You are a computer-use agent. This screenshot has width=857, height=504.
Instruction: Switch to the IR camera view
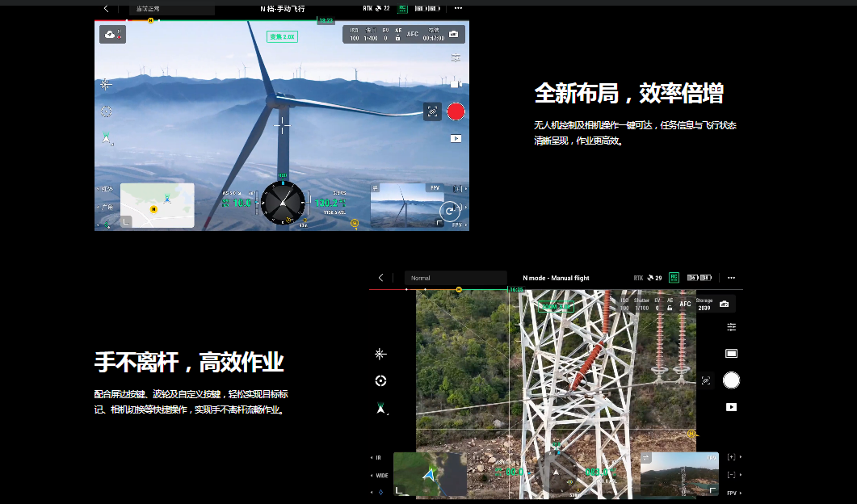(378, 458)
